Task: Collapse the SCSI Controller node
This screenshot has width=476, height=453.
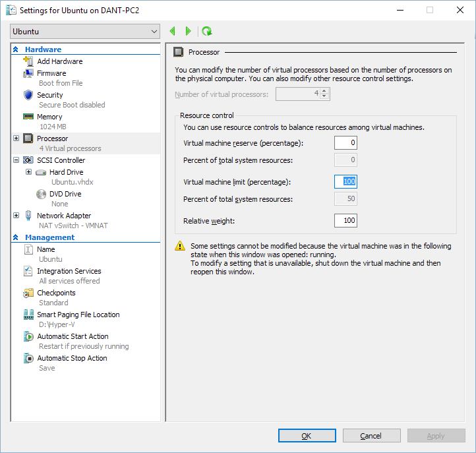Action: pyautogui.click(x=16, y=160)
